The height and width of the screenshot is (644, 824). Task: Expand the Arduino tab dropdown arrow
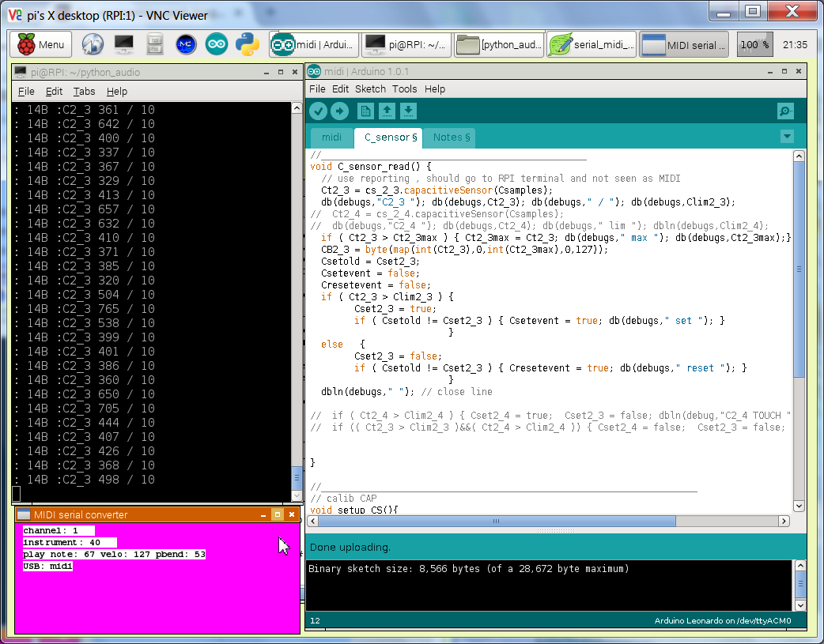tap(786, 137)
